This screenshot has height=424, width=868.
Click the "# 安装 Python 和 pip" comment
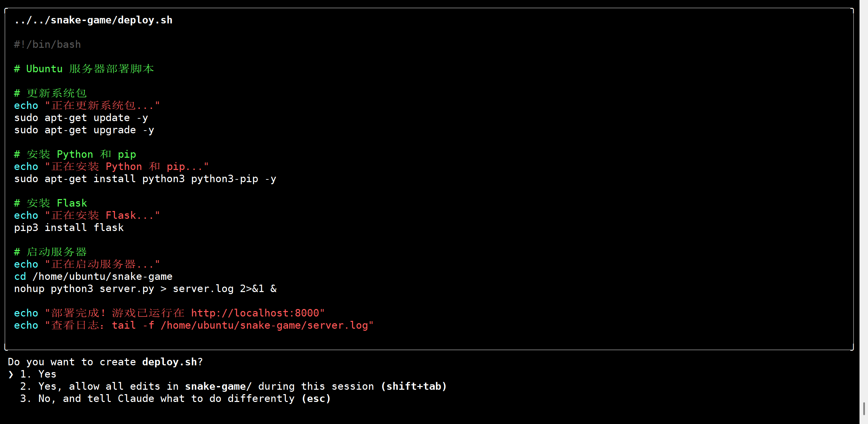[x=75, y=154]
